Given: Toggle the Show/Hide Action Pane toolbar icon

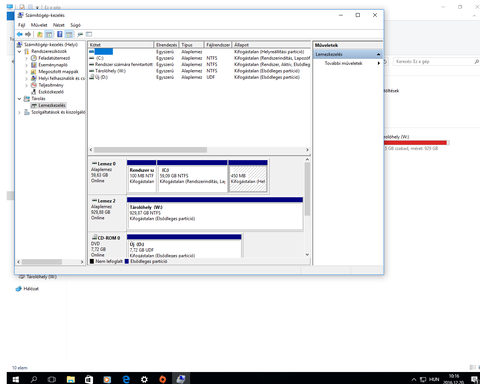Looking at the screenshot, I should 69,34.
